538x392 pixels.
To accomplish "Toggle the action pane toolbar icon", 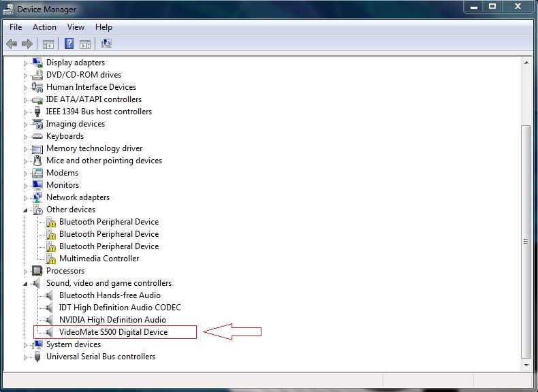I will tap(85, 44).
